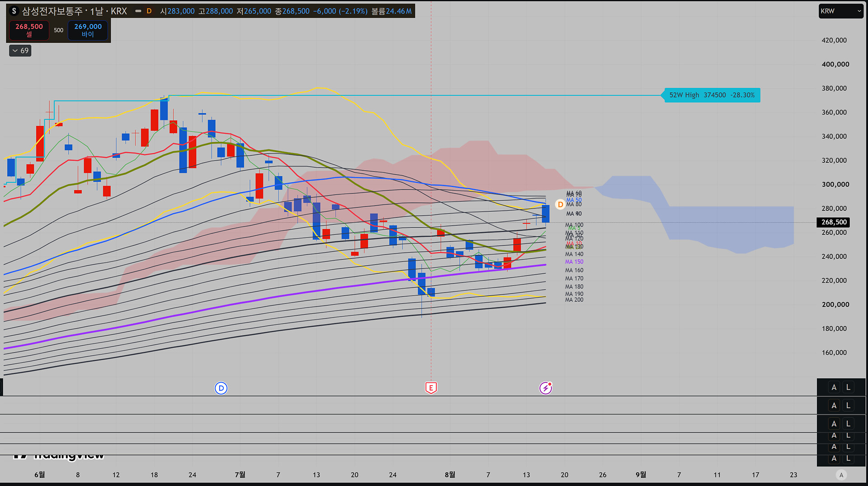Click the 400,000 price axis label
Screen dimensions: 868x486
[835, 64]
